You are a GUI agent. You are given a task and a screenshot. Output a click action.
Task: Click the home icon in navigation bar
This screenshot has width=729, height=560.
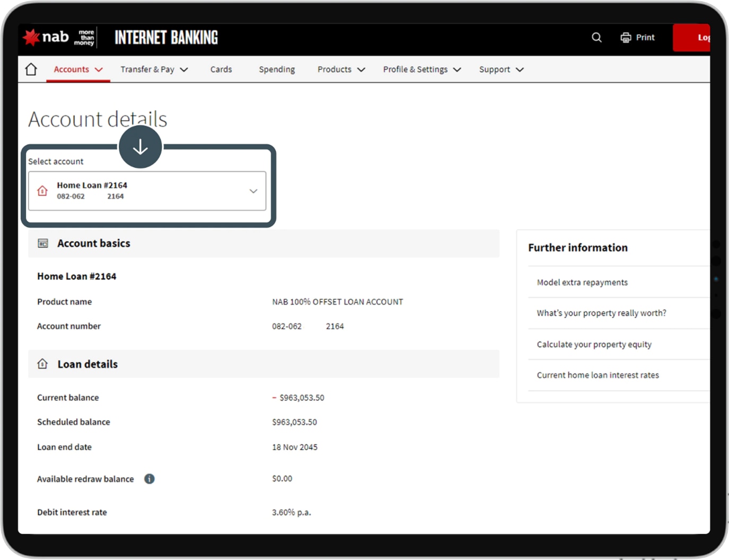(31, 69)
